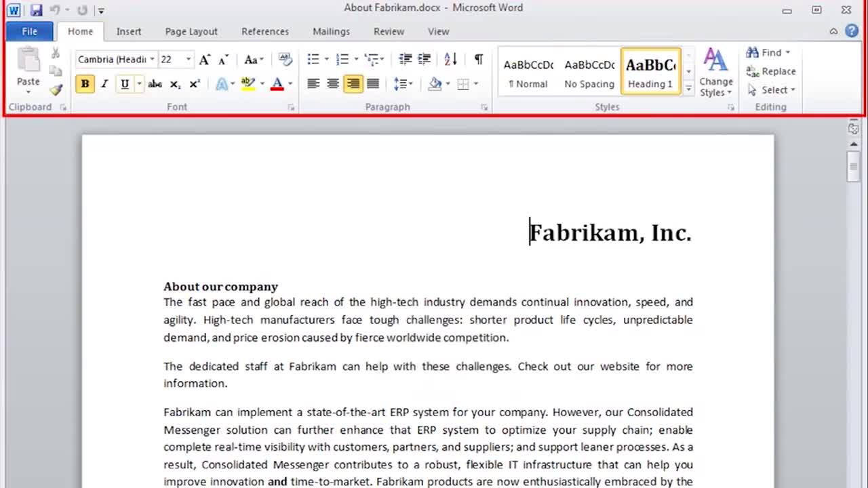Open the File tab
The height and width of the screenshot is (488, 868).
pos(30,31)
